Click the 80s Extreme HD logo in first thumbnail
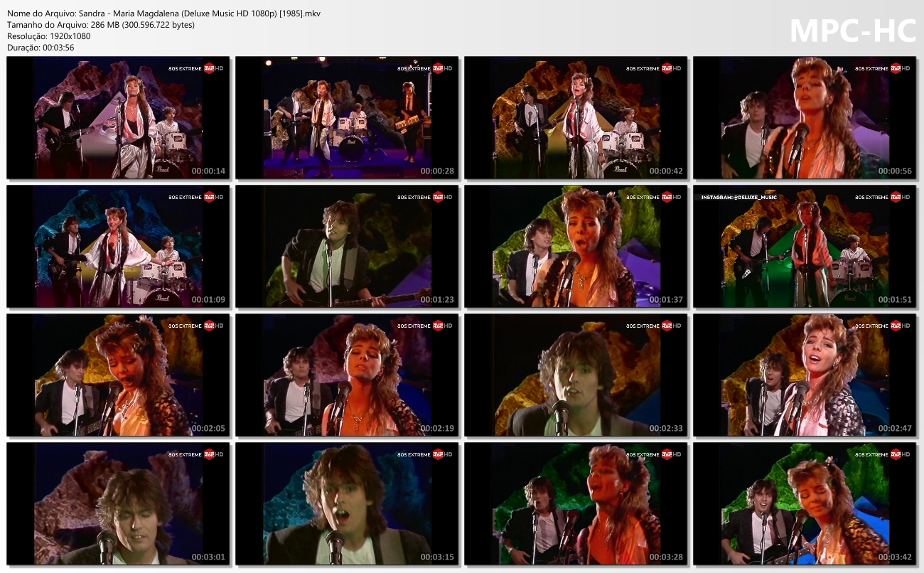This screenshot has height=573, width=924. (195, 68)
